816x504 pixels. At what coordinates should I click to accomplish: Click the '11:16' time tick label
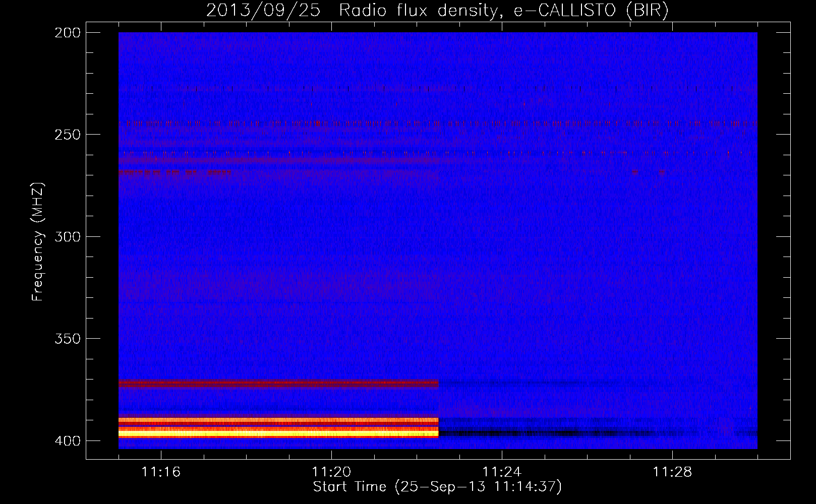point(161,472)
